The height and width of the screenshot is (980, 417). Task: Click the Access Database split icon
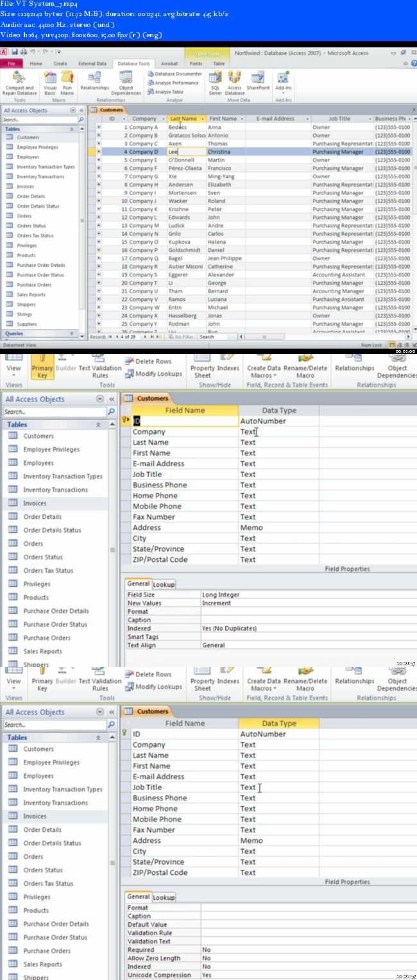[x=234, y=83]
